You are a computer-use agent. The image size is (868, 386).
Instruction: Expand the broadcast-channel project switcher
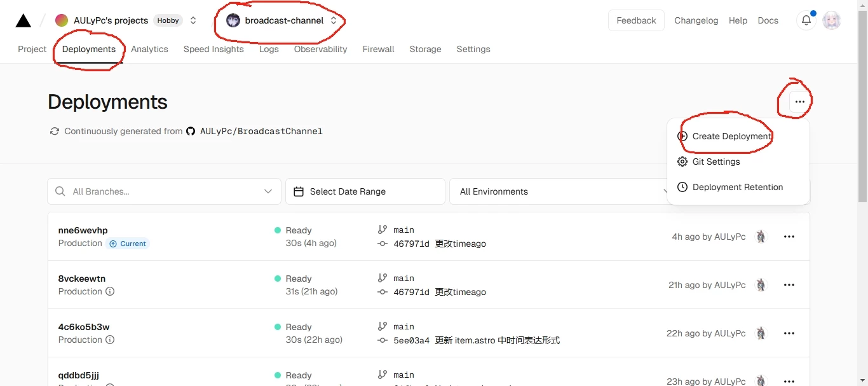tap(334, 20)
